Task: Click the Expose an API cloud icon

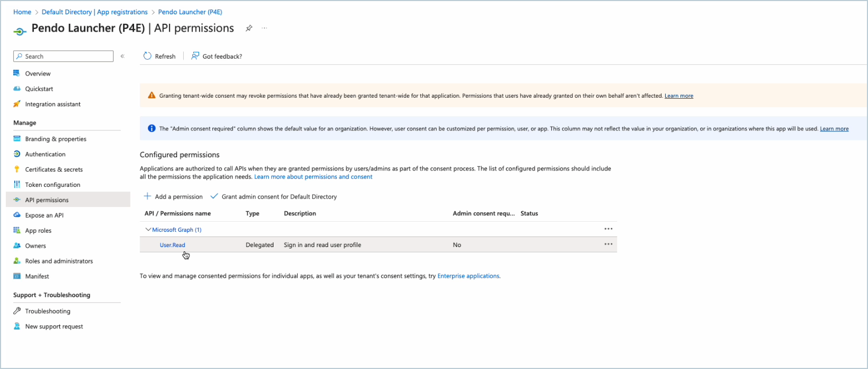Action: click(x=16, y=215)
